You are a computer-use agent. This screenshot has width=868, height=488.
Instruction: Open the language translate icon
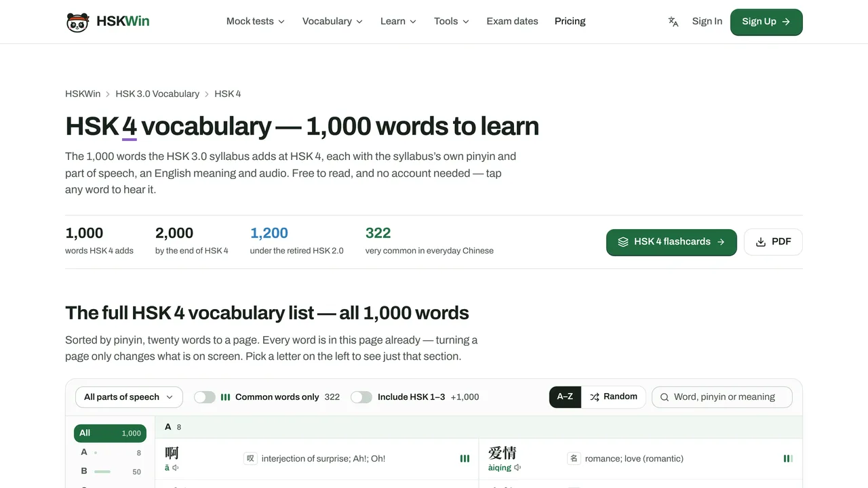[x=673, y=22]
